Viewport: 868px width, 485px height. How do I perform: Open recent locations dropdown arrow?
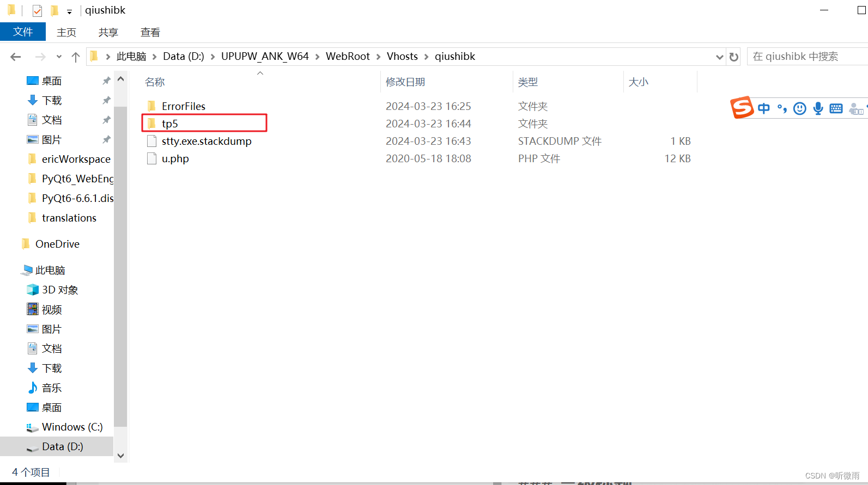(59, 57)
